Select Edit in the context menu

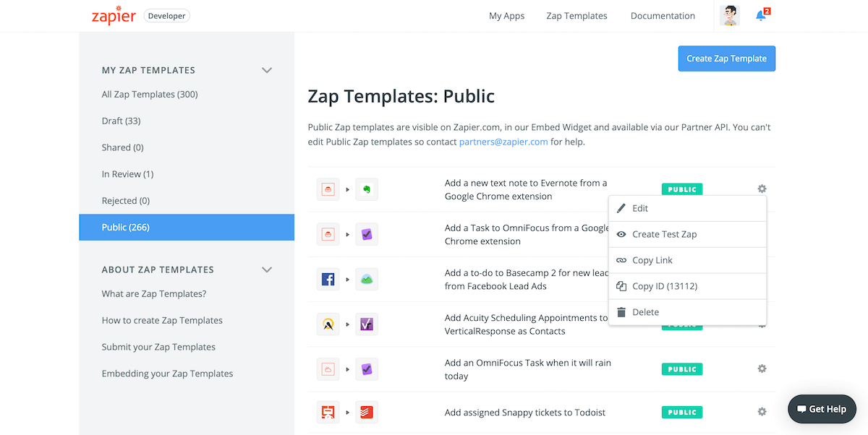687,208
